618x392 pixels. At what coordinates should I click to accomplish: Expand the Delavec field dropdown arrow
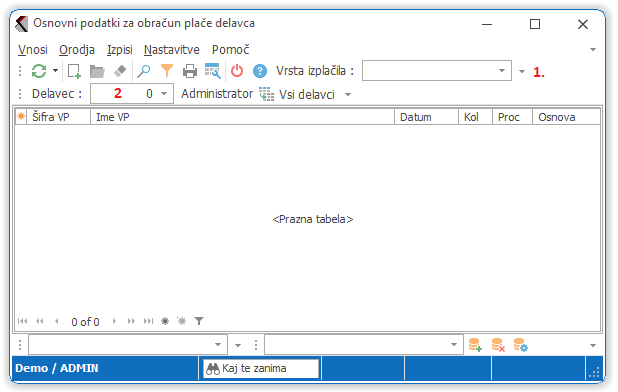[x=164, y=94]
